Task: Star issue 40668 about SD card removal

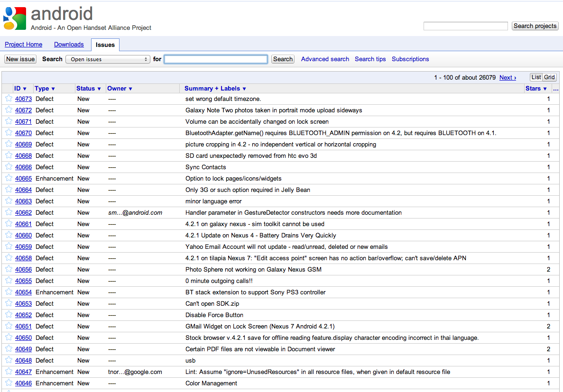Action: [9, 155]
